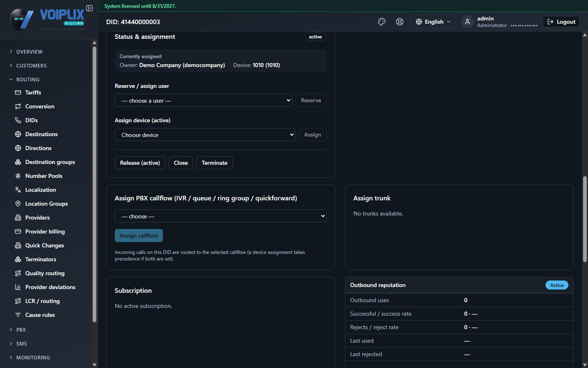Click the main page vertical scrollbar
This screenshot has width=588, height=368.
(585, 219)
